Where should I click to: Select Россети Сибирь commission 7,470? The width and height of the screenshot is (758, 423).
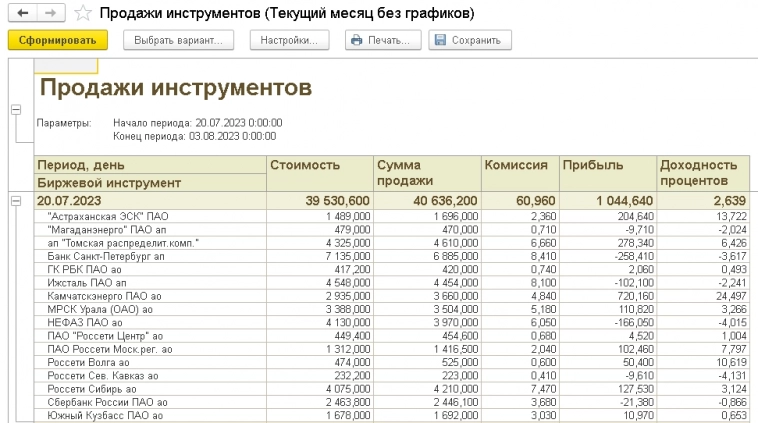(520, 389)
